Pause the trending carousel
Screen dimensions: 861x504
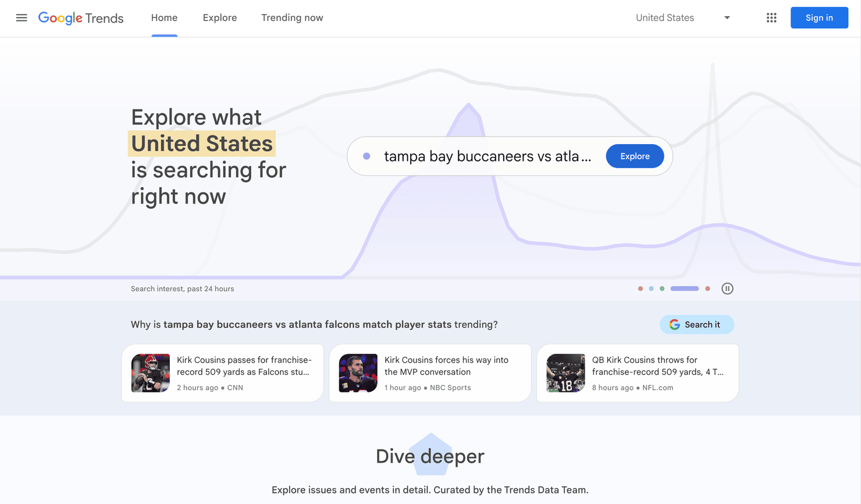pos(727,288)
